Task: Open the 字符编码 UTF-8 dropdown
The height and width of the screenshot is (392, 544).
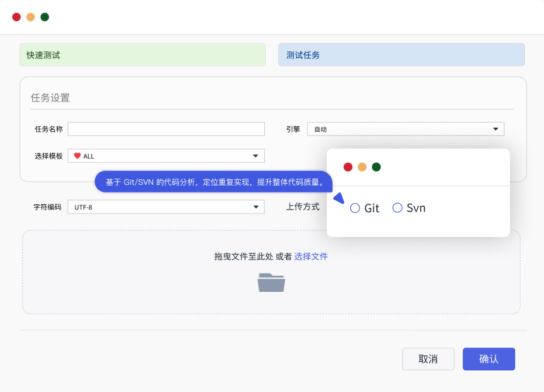Action: [x=166, y=207]
